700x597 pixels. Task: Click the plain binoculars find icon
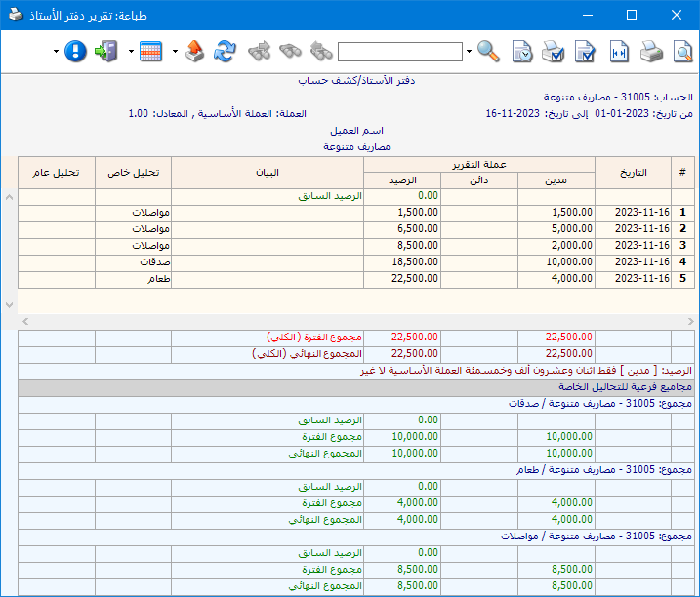coord(291,52)
